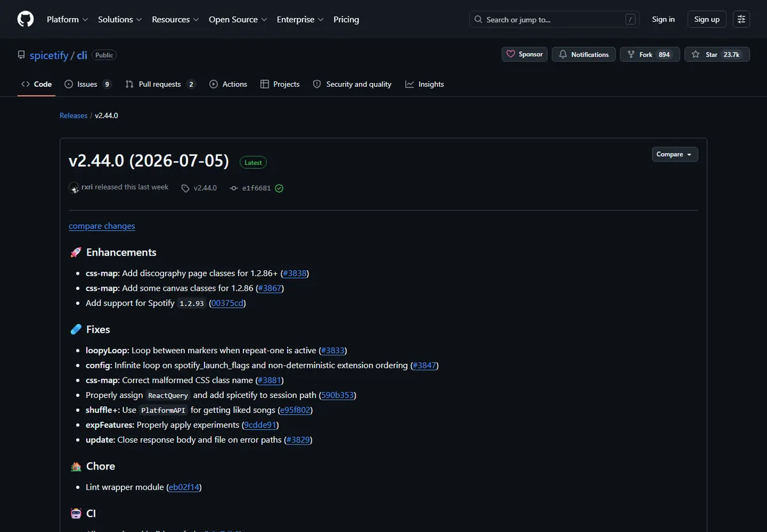Click the Chore heading
The height and width of the screenshot is (532, 767).
click(x=101, y=466)
